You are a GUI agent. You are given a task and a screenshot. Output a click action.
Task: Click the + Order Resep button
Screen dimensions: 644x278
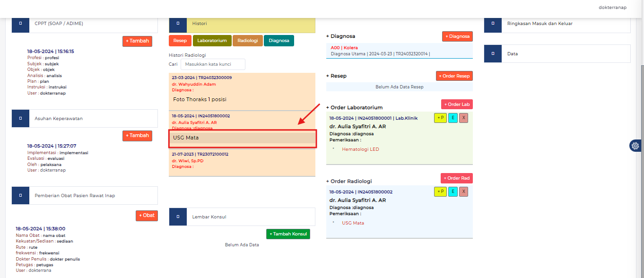(x=454, y=76)
